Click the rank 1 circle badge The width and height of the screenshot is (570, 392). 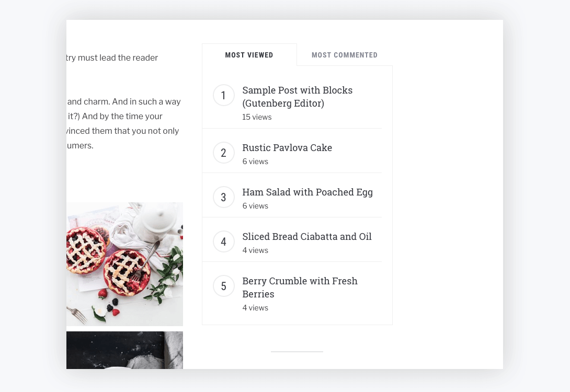click(x=223, y=95)
